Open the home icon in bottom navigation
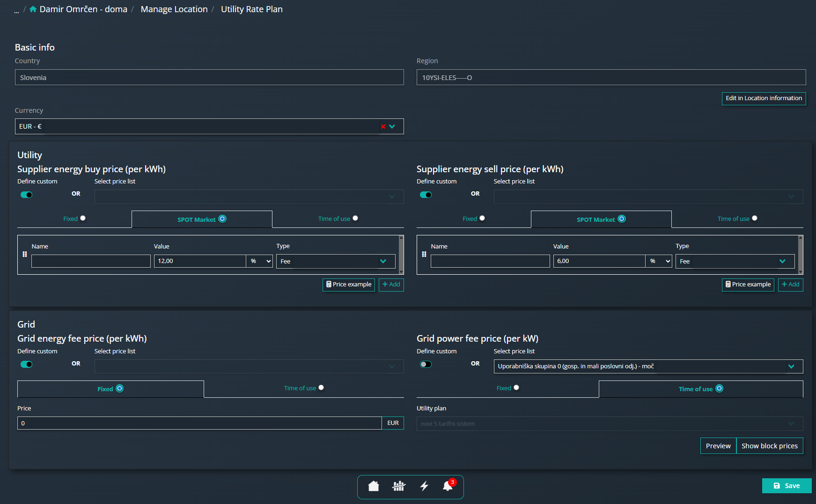This screenshot has width=816, height=504. pyautogui.click(x=374, y=486)
